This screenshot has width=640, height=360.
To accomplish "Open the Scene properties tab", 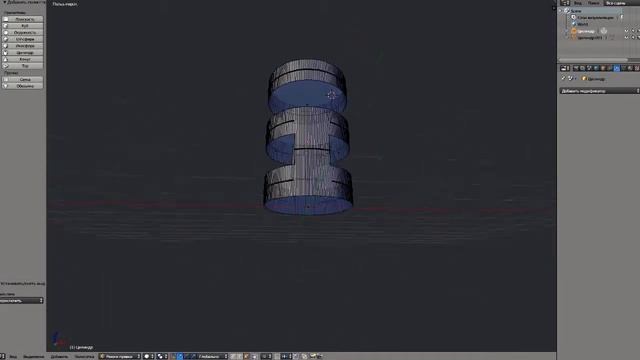I will tap(589, 68).
